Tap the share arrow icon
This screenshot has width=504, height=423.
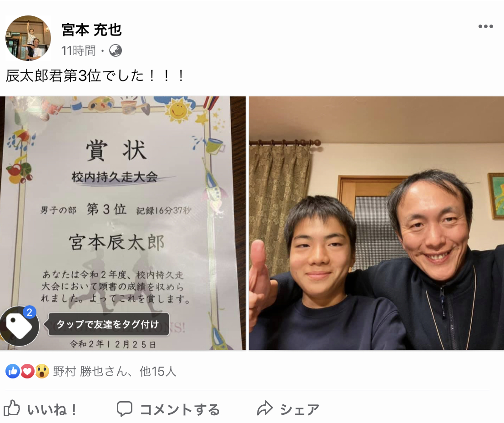point(265,408)
